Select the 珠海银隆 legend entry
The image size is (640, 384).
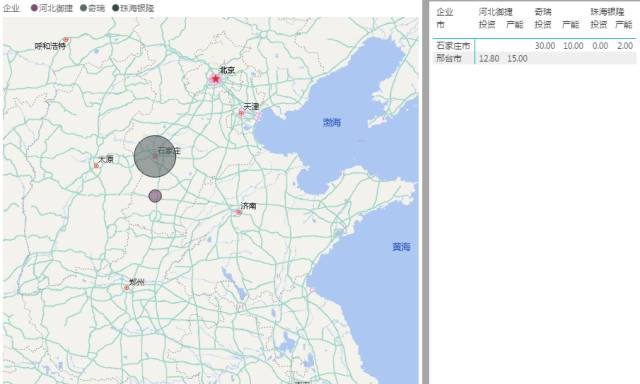click(133, 8)
